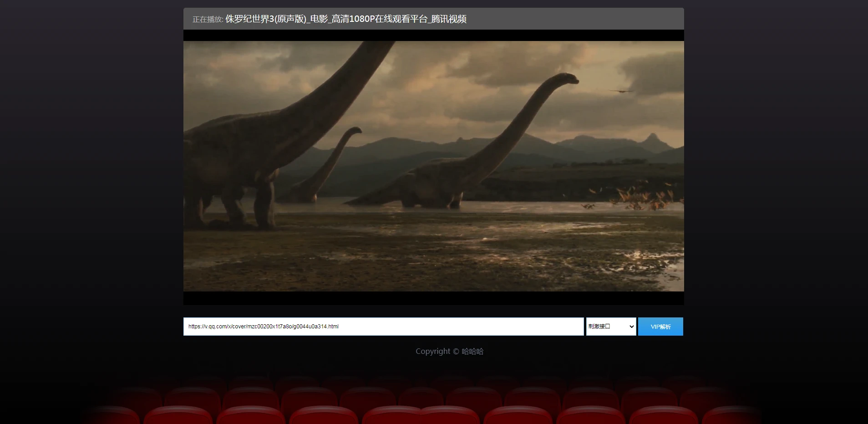This screenshot has height=424, width=868.
Task: Click the gray header bar right of title
Action: pos(574,19)
